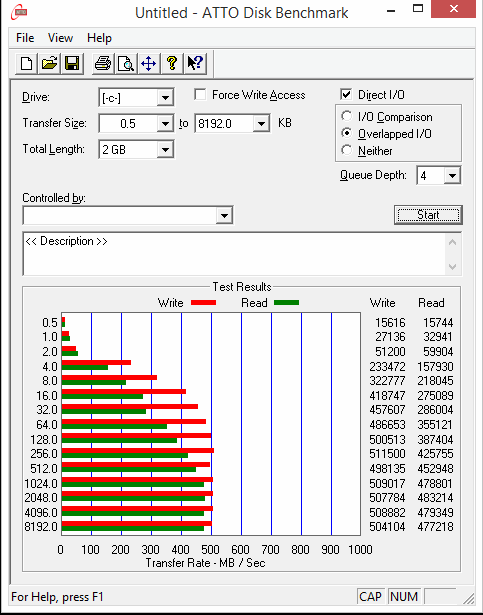This screenshot has height=615, width=483.
Task: Activate context help arrow-question icon
Action: click(x=195, y=63)
